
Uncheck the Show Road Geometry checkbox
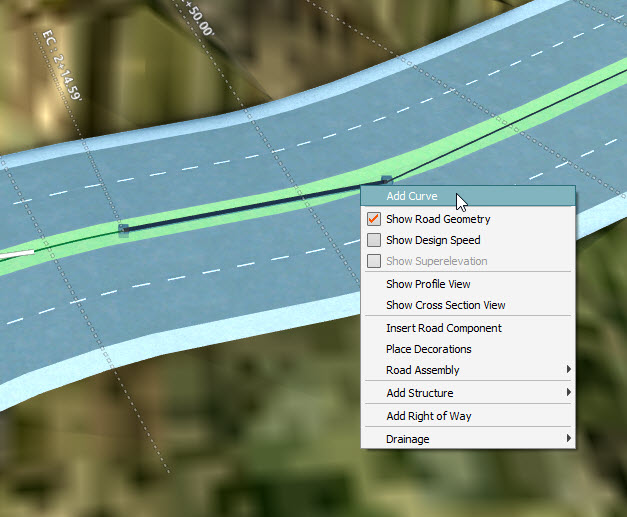(374, 219)
